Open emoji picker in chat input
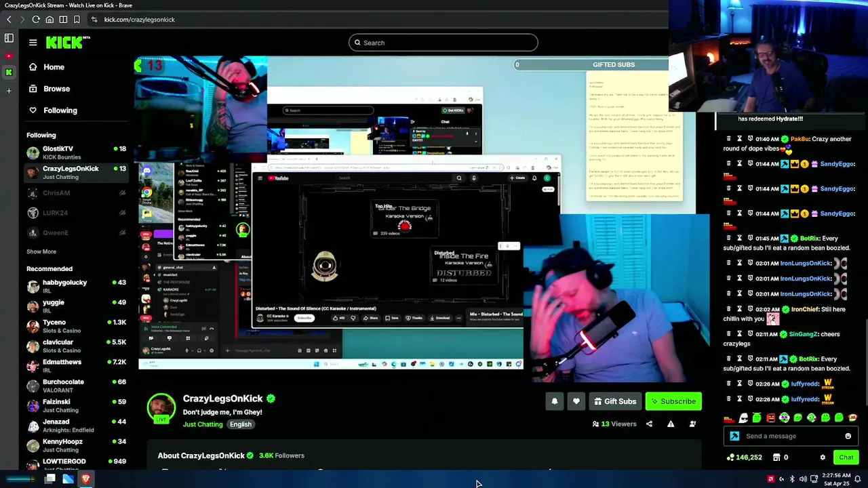Image resolution: width=868 pixels, height=488 pixels. pyautogui.click(x=848, y=436)
